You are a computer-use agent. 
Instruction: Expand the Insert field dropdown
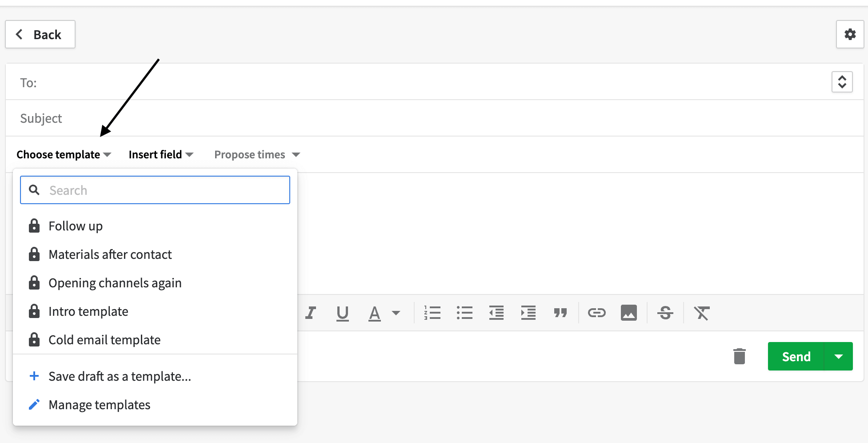(x=160, y=154)
